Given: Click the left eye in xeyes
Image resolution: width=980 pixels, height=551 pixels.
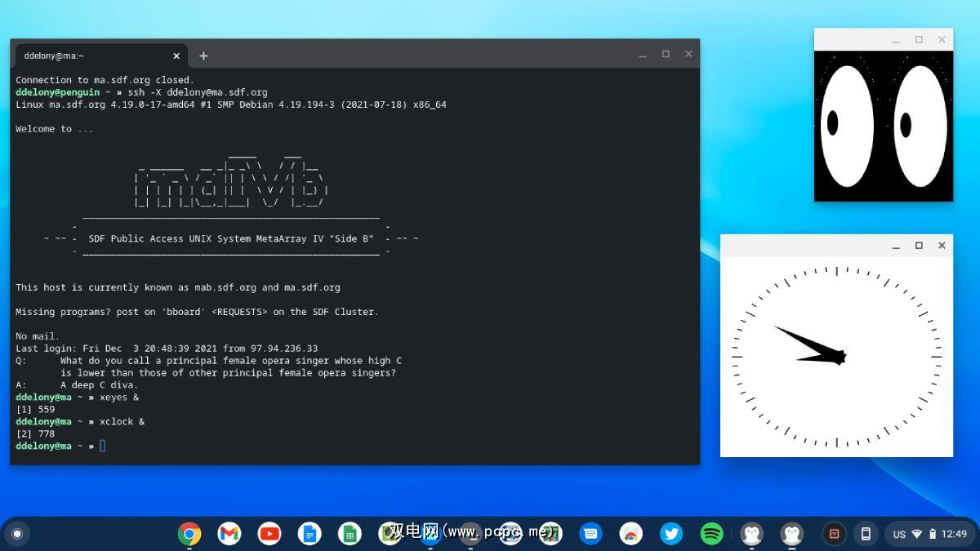Looking at the screenshot, I should point(847,126).
